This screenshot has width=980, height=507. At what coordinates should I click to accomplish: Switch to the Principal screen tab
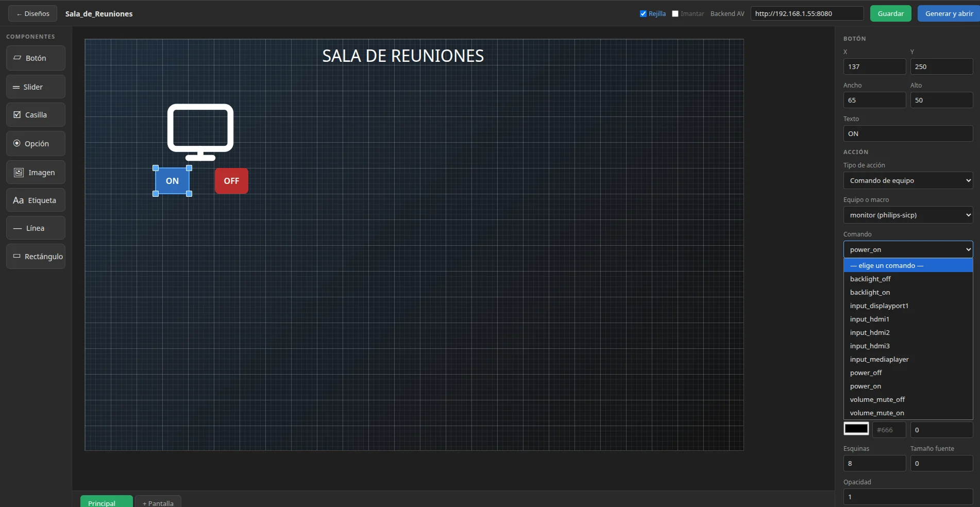click(106, 502)
